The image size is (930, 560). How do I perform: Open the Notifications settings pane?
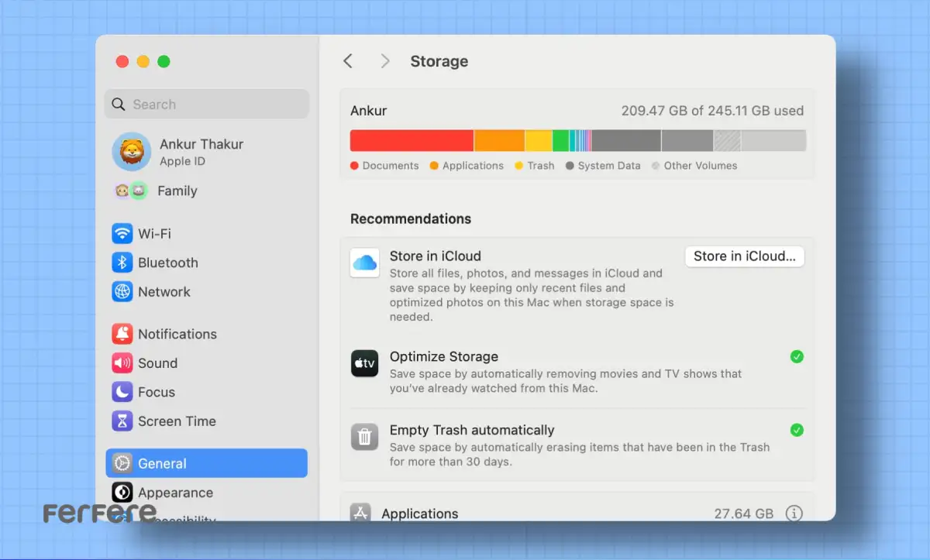pyautogui.click(x=206, y=334)
